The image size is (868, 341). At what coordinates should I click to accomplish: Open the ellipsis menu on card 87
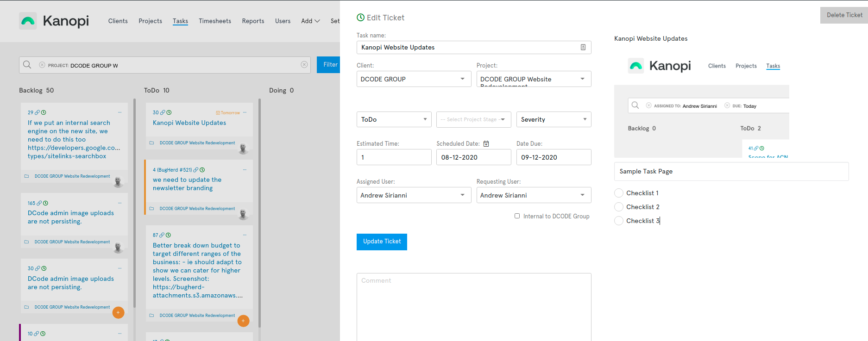tap(245, 235)
